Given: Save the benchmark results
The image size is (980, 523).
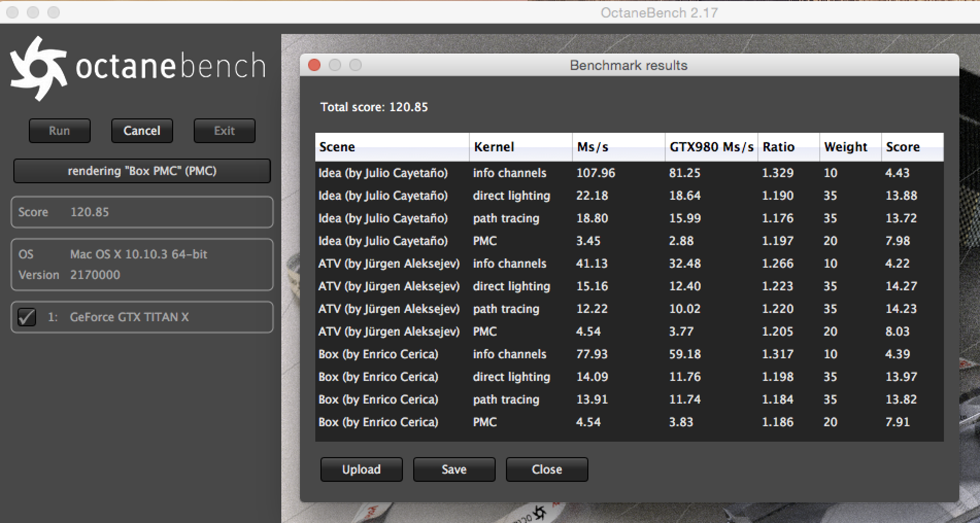Looking at the screenshot, I should click(454, 469).
